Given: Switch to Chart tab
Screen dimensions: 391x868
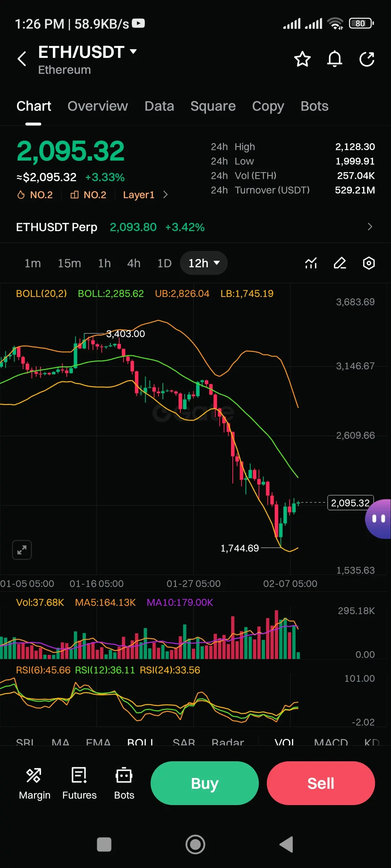Looking at the screenshot, I should point(34,106).
